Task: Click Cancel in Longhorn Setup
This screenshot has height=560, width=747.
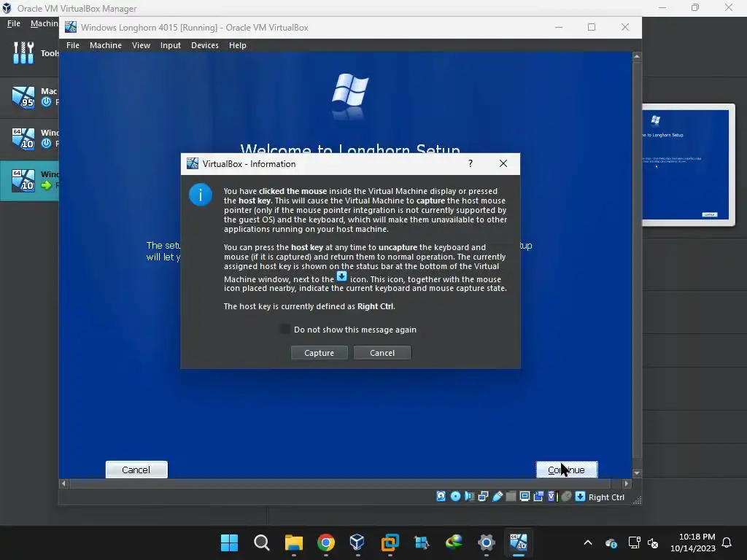Action: coord(136,470)
